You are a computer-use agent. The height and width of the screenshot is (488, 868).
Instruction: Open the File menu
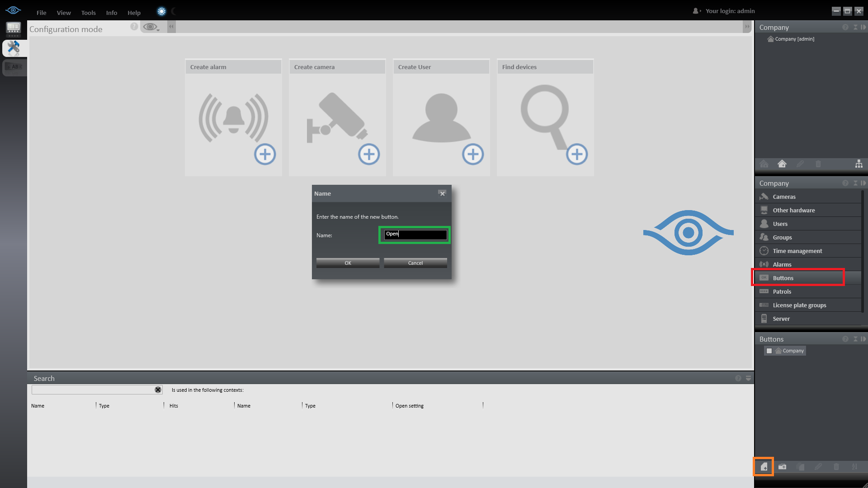[x=41, y=13]
